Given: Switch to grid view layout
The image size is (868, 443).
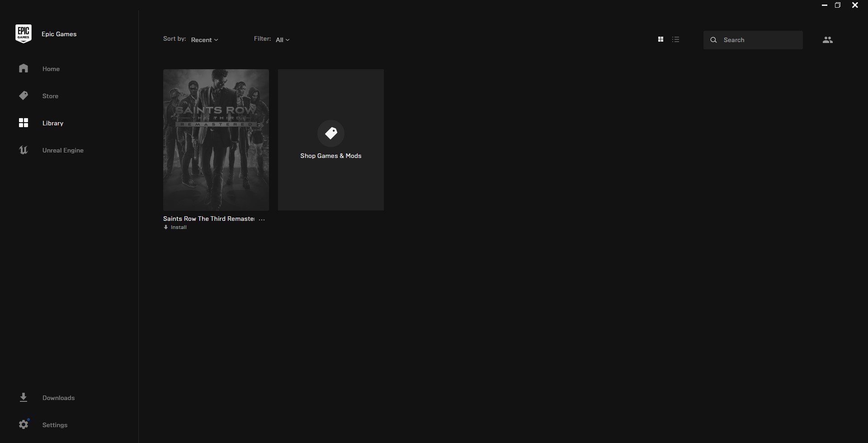Looking at the screenshot, I should coord(660,39).
